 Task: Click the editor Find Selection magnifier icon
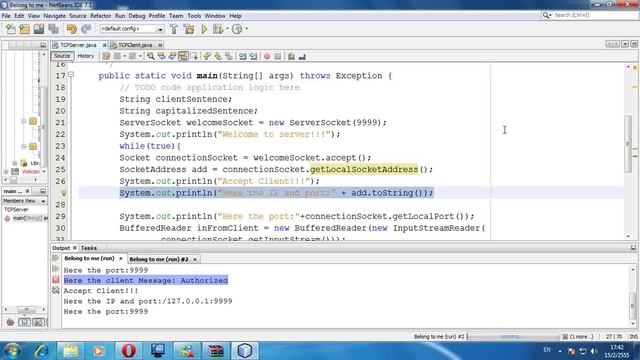pyautogui.click(x=151, y=56)
